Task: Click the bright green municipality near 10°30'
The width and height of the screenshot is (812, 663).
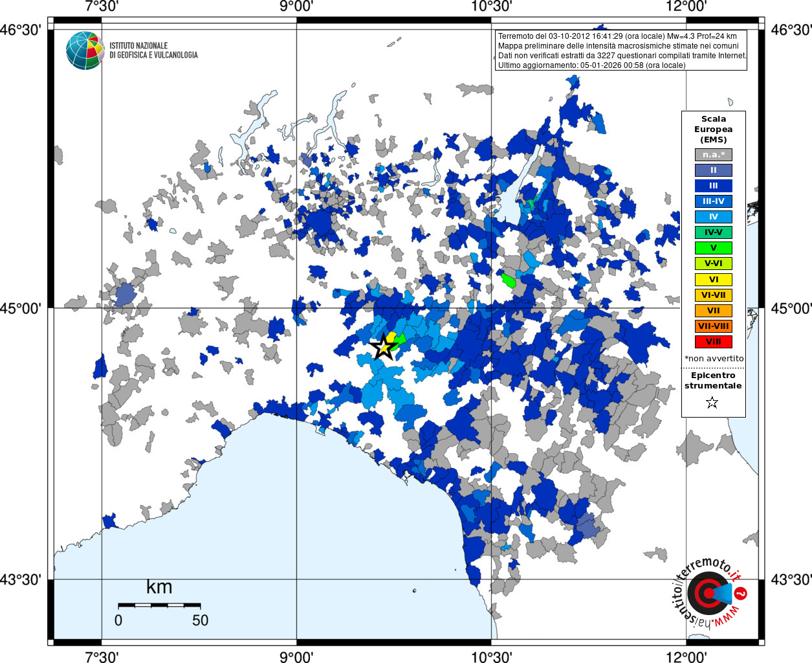Action: point(509,281)
